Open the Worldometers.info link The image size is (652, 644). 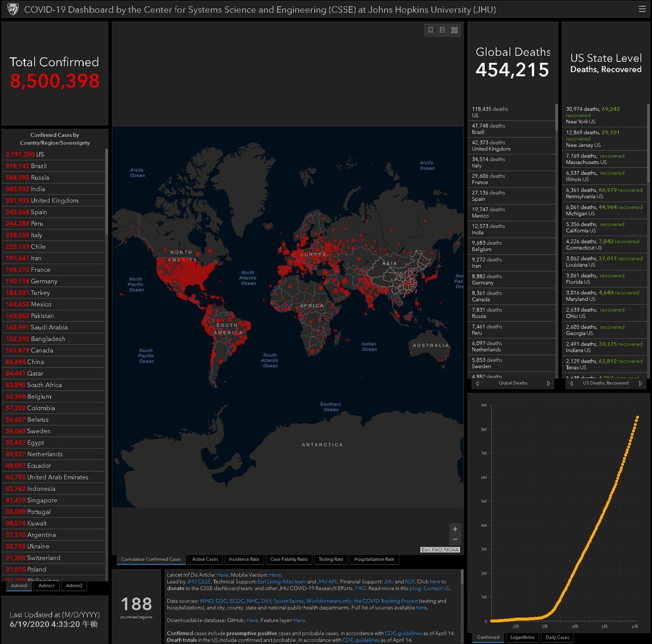coord(328,601)
